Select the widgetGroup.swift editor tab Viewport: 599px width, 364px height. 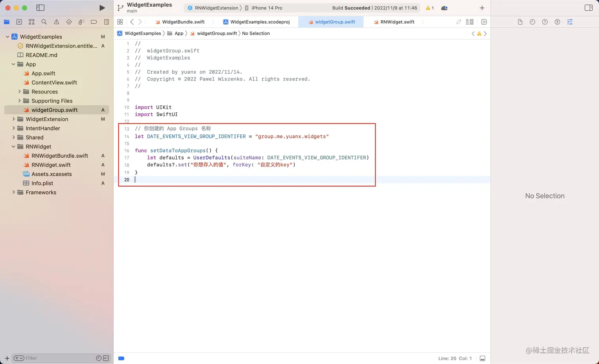331,22
